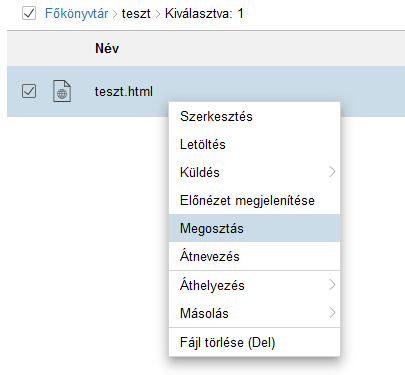Pick Átnevezés from the context menu

point(254,256)
